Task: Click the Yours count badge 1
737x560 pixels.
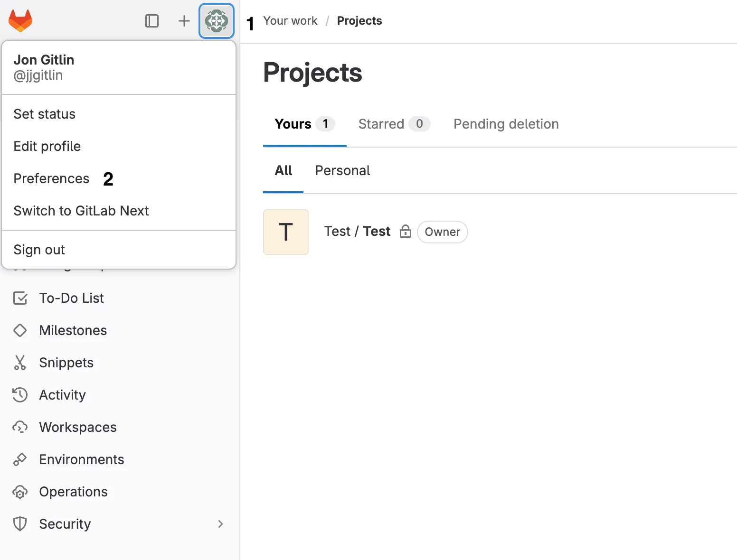Action: pyautogui.click(x=325, y=124)
